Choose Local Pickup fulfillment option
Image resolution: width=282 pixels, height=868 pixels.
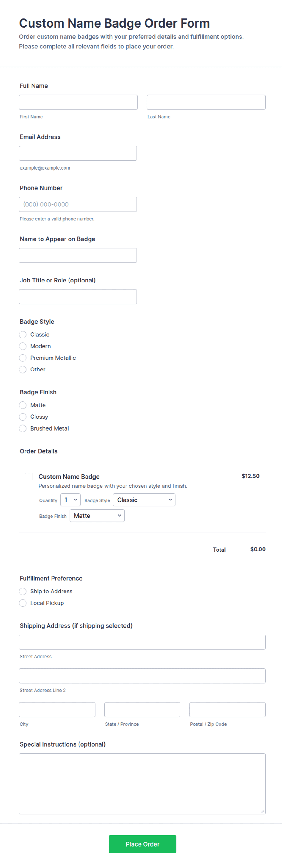point(23,603)
